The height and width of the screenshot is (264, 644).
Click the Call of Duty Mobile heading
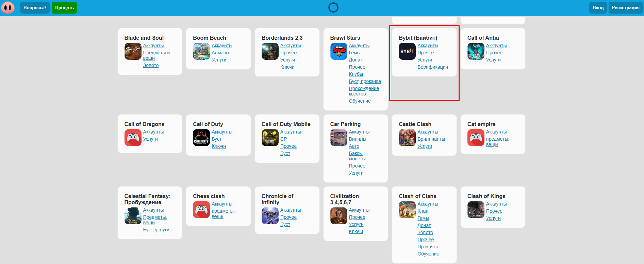click(x=286, y=124)
